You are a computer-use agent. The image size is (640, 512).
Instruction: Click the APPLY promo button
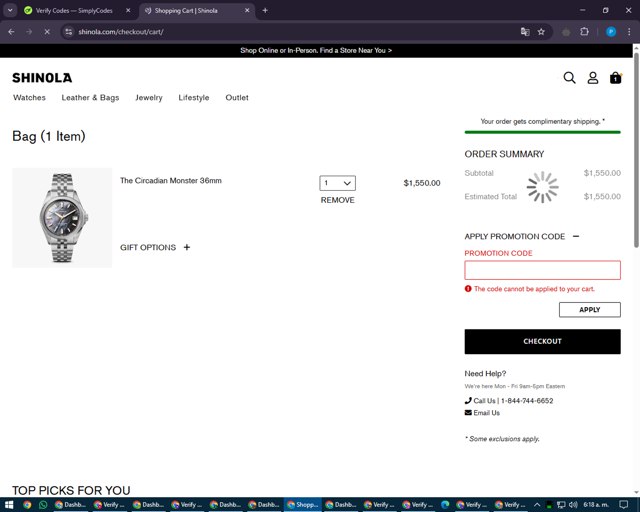[x=590, y=309]
